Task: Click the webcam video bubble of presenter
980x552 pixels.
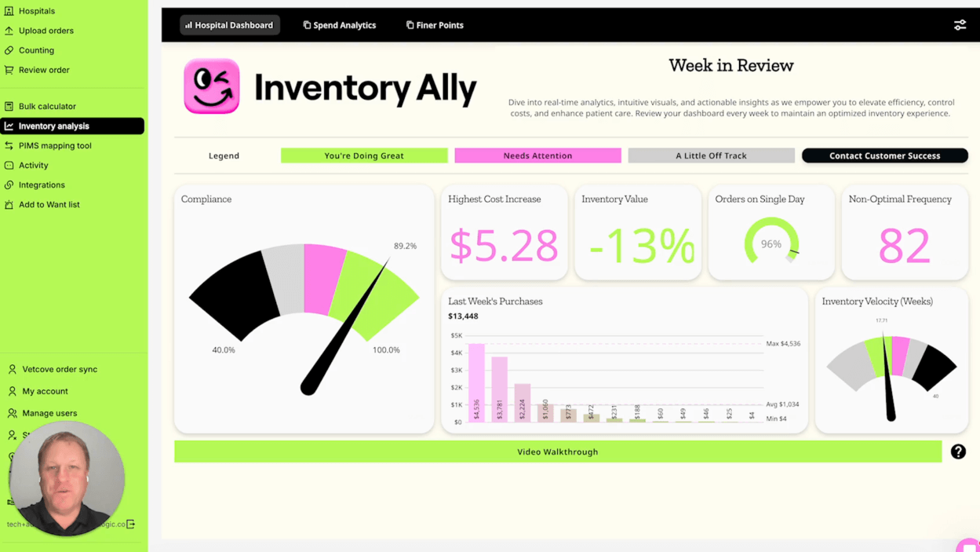Action: click(67, 478)
